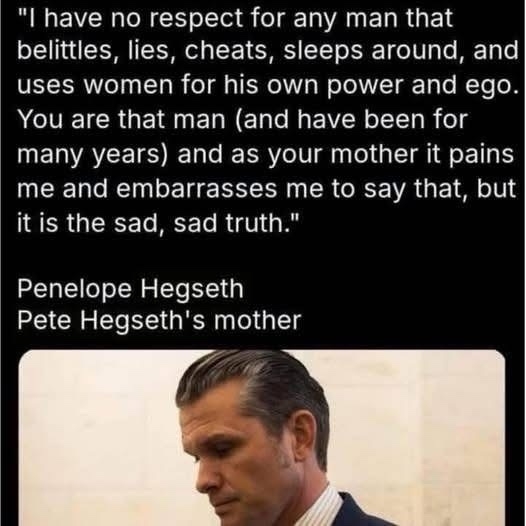Click the word "belittles," in the second line
Image resolution: width=526 pixels, height=526 pixels.
pyautogui.click(x=64, y=51)
